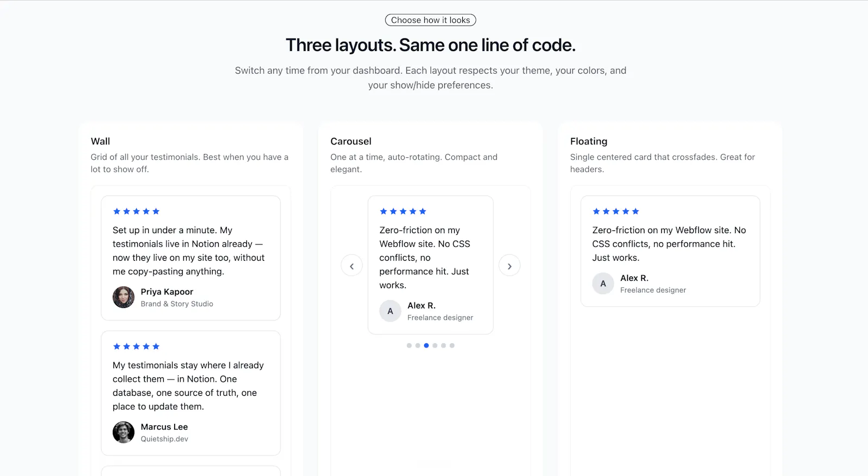Click star rating in Carousel testimonial card

click(403, 211)
